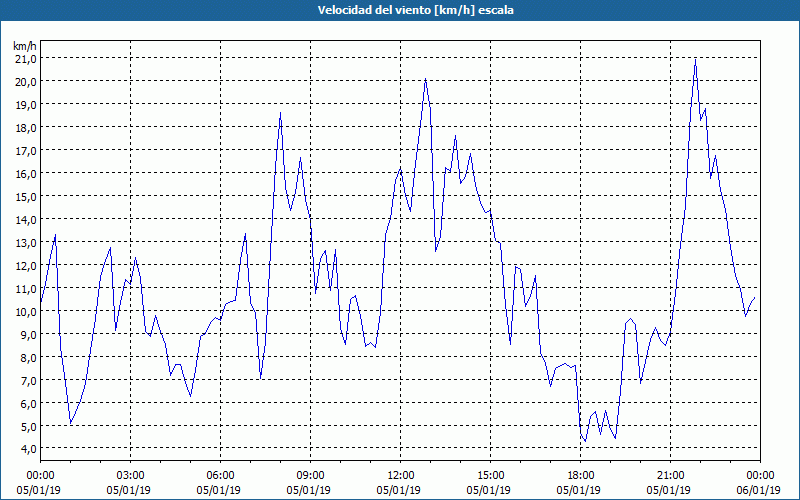Click the 21,0 y-axis value
This screenshot has width=800, height=500.
tap(26, 59)
